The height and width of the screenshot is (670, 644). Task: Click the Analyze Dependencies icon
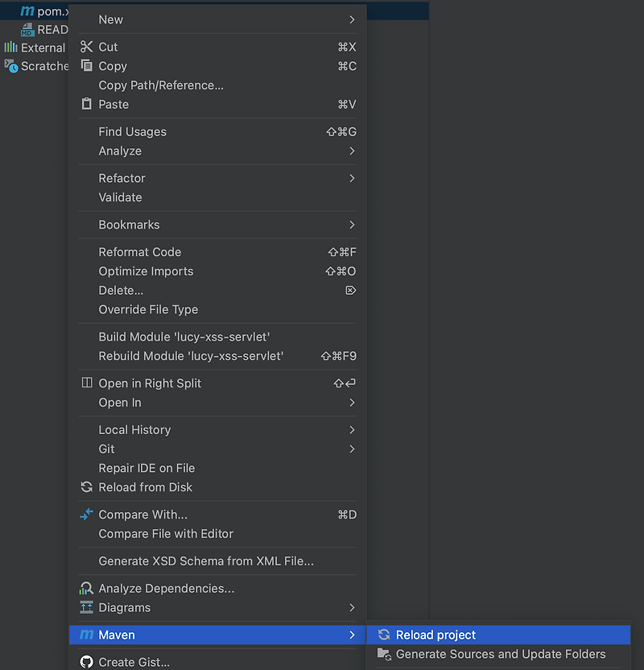(87, 589)
